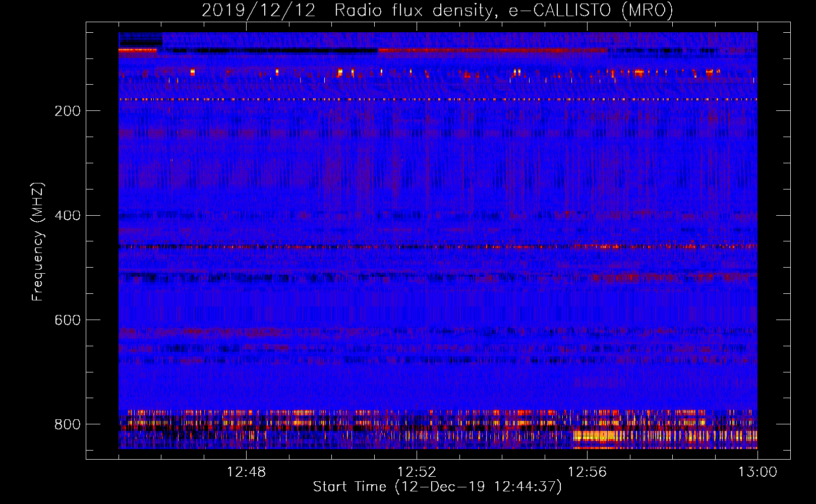Click the 'Start Time' axis caption
Image resolution: width=816 pixels, height=504 pixels.
click(x=349, y=487)
